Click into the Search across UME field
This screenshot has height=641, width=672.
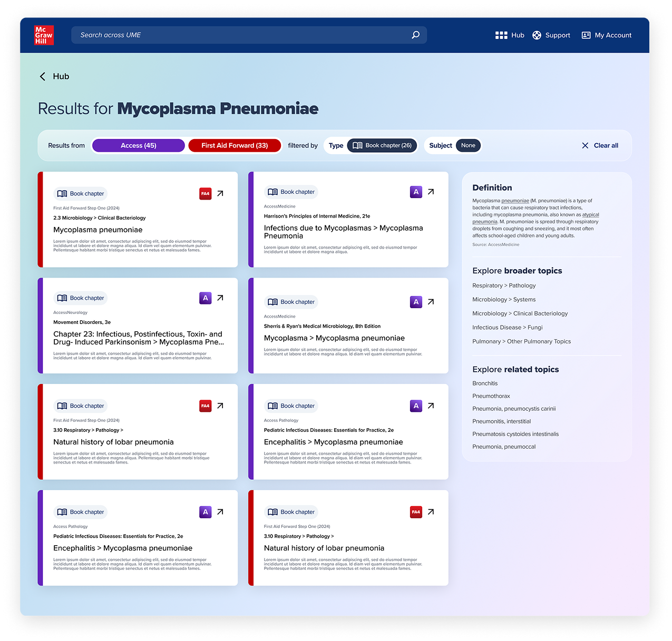point(249,35)
